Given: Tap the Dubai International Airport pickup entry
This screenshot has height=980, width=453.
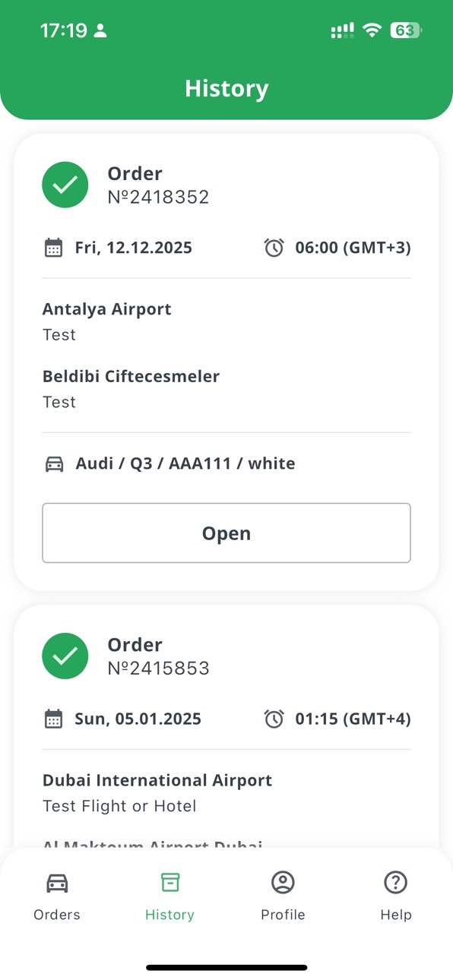Looking at the screenshot, I should coord(157,792).
